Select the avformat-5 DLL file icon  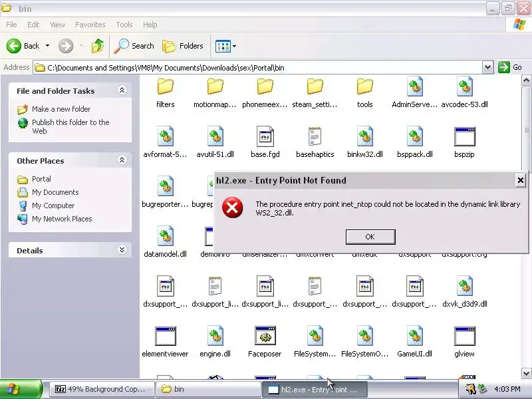click(x=165, y=136)
